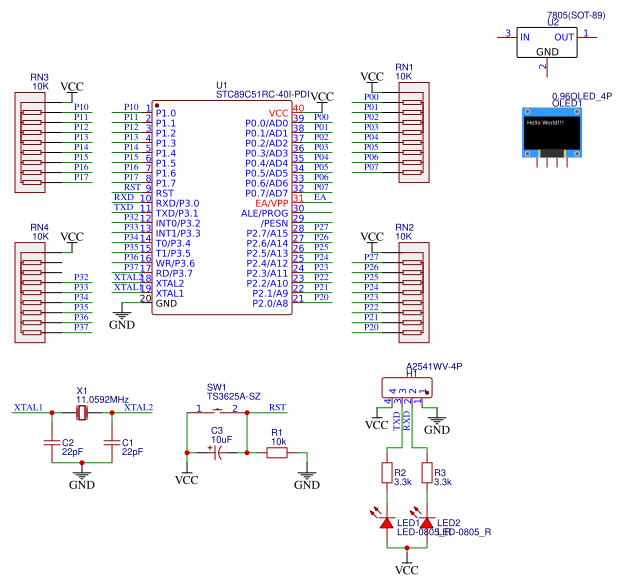Screen dimensions: 623x587
Task: Click the red EA/VPP pin label on U1
Action: point(270,203)
